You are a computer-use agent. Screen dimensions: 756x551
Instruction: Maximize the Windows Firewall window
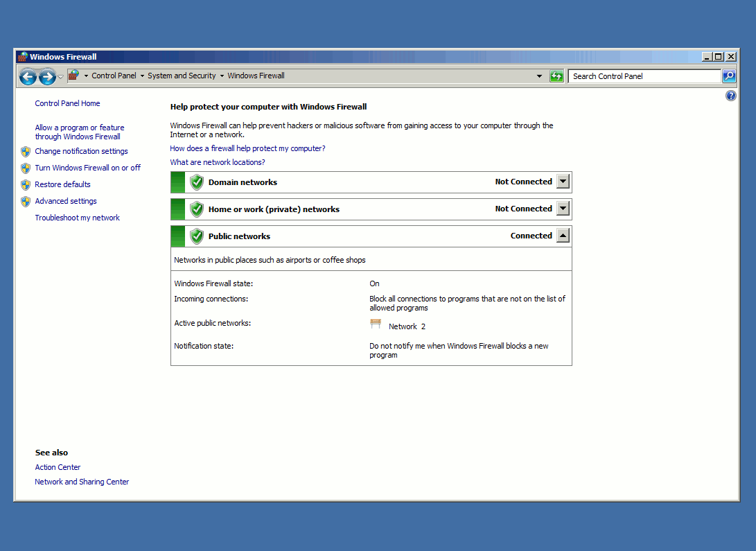pos(719,57)
